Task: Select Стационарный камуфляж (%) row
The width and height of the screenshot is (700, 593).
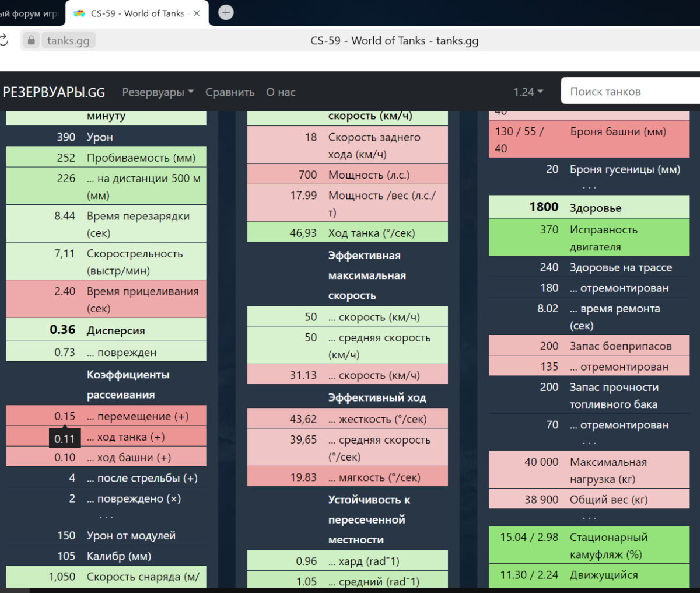Action: [589, 545]
